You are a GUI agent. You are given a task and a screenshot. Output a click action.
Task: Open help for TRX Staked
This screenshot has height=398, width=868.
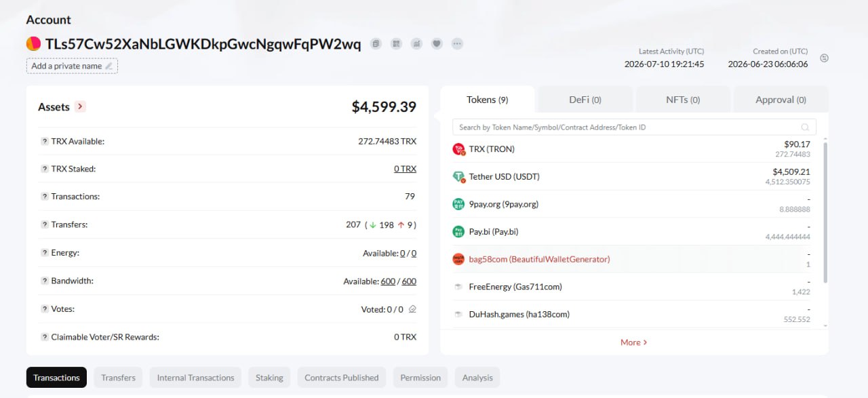coord(44,169)
